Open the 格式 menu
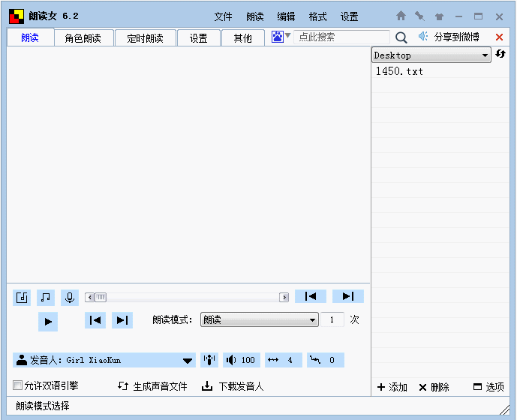Screen dimensions: 517x420 coord(317,16)
